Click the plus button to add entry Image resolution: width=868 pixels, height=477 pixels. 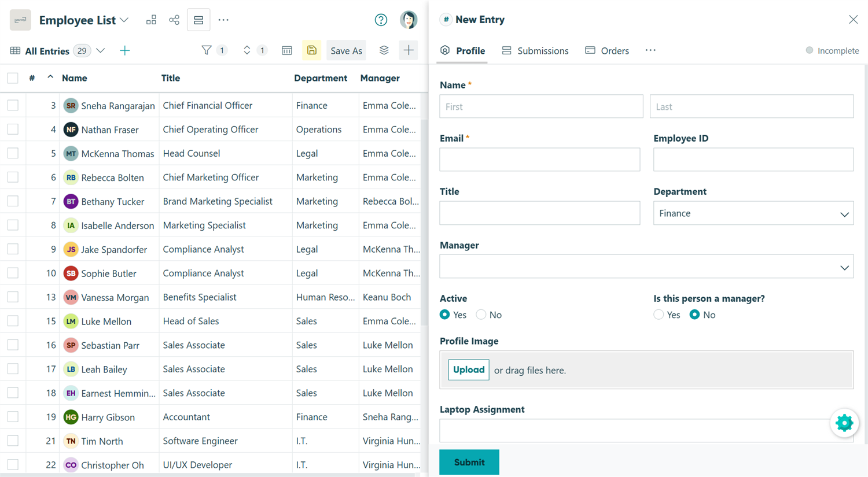(x=409, y=50)
